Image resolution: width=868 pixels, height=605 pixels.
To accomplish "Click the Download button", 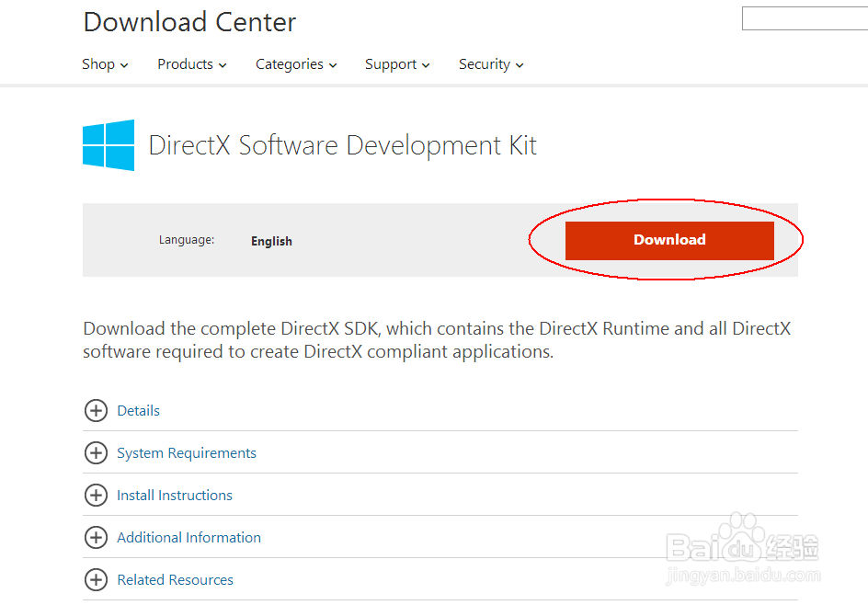I will (x=669, y=239).
